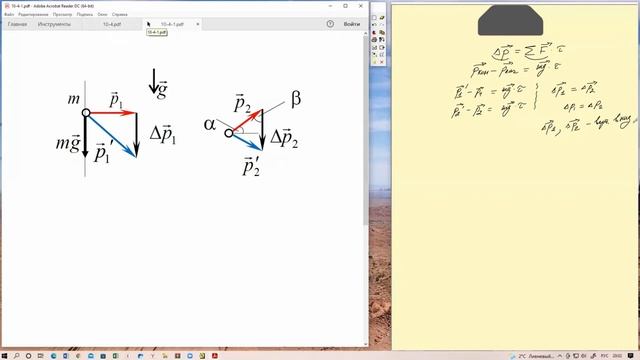Switch to the Главная tab

coord(18,24)
